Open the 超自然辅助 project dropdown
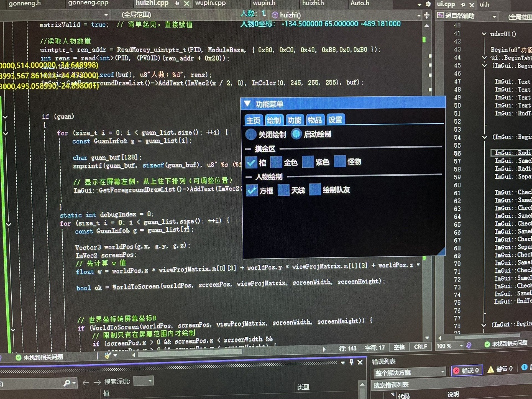Viewport: 532px width, 399px height. click(x=494, y=17)
